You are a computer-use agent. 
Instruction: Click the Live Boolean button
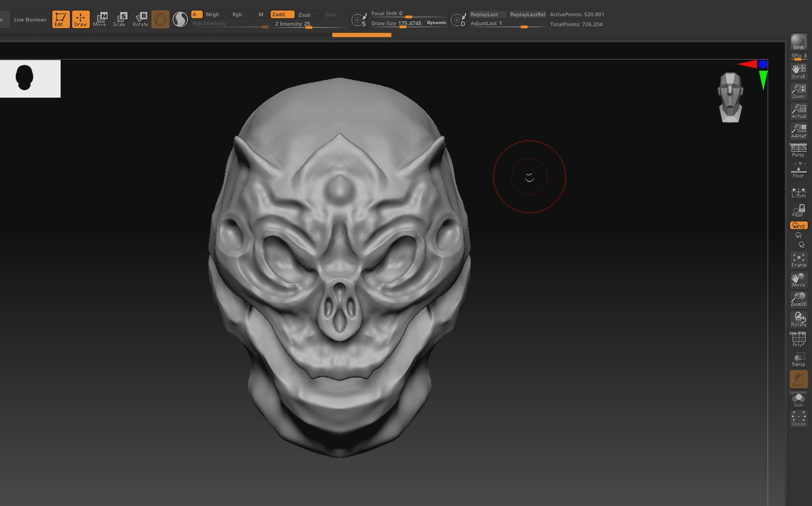[30, 19]
